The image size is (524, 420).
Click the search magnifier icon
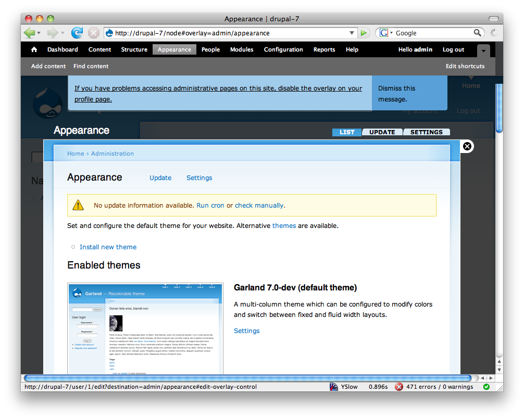(478, 33)
